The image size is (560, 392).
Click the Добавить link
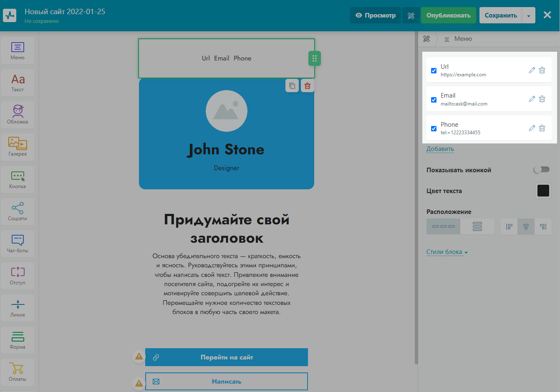(x=440, y=149)
